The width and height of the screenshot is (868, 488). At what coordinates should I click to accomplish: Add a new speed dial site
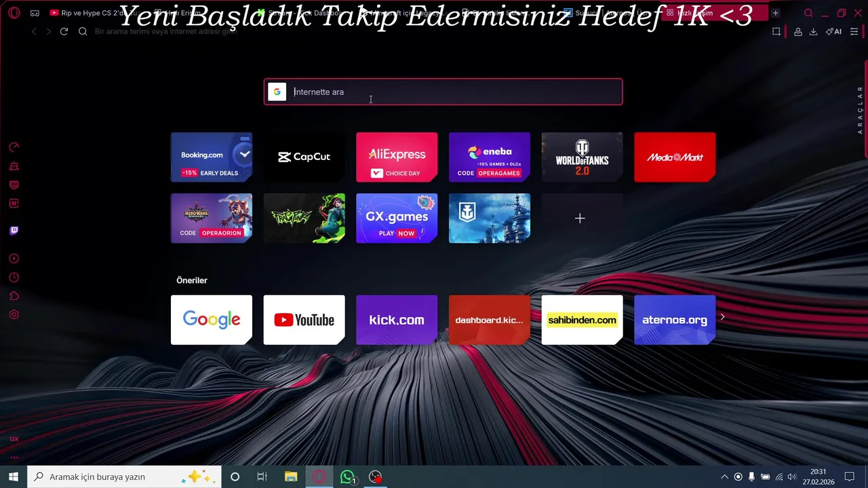pyautogui.click(x=580, y=218)
